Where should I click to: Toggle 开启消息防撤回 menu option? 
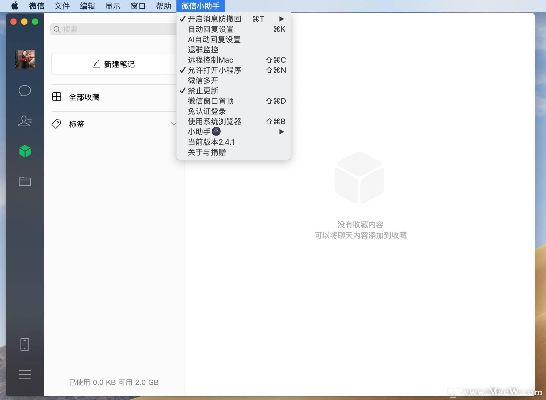[x=233, y=19]
